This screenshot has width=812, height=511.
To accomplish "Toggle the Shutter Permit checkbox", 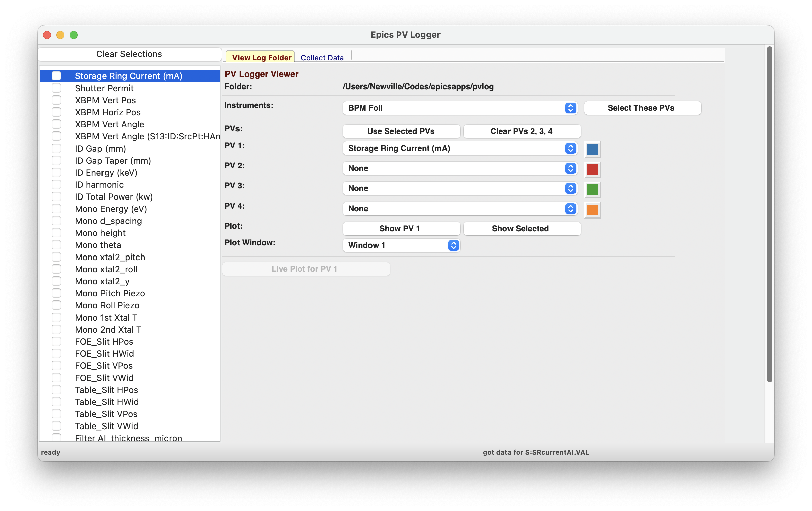I will [x=57, y=88].
